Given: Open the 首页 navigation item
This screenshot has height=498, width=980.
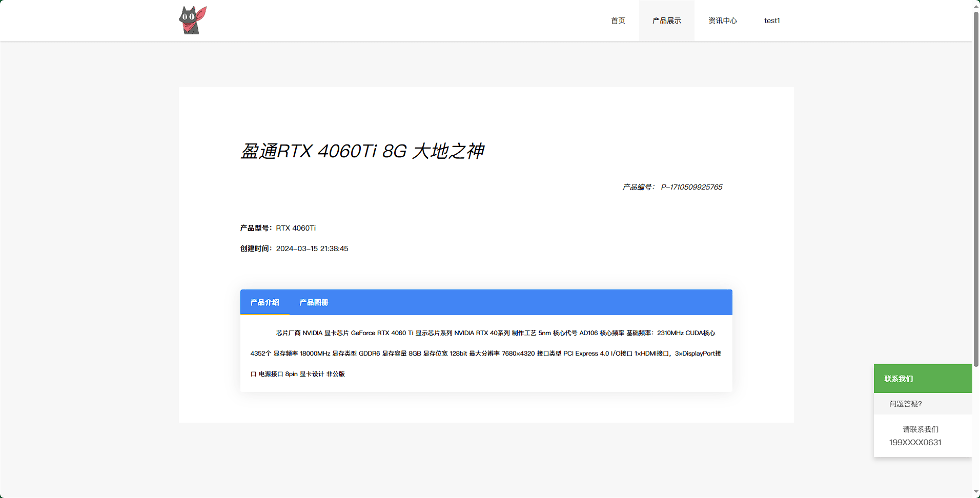Looking at the screenshot, I should click(618, 20).
